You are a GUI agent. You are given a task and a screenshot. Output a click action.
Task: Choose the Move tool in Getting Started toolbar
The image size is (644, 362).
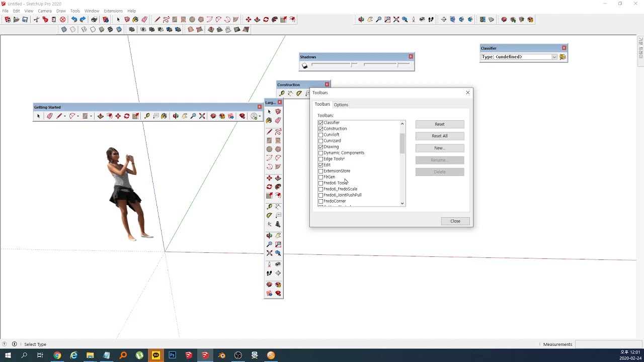coord(118,116)
